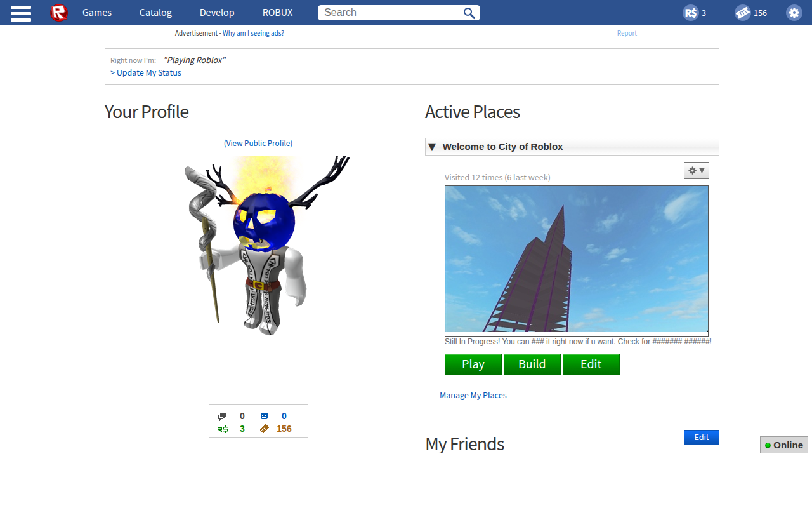Click the green 3 in stats box
812x508 pixels.
pos(242,429)
